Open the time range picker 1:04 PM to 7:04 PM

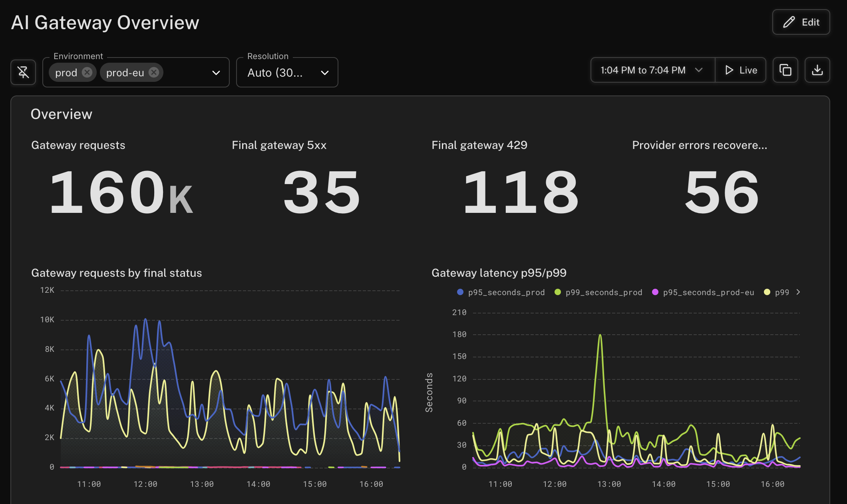click(652, 70)
